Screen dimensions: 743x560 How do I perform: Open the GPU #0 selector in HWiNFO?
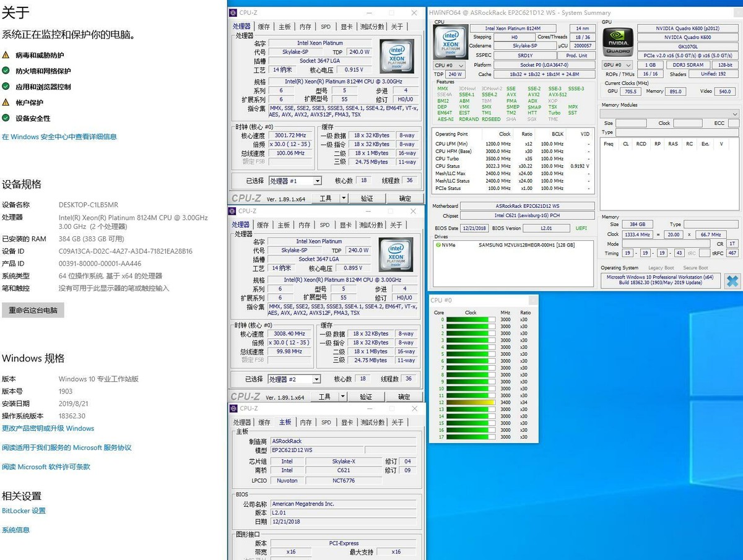(617, 65)
